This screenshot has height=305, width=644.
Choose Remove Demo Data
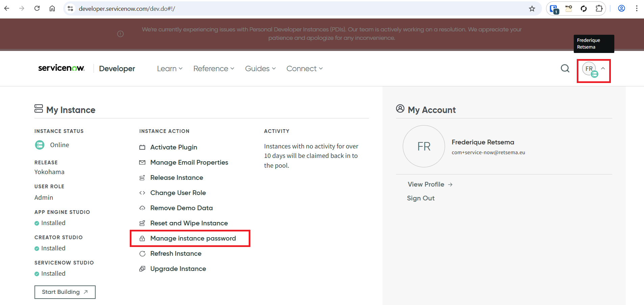click(x=181, y=208)
